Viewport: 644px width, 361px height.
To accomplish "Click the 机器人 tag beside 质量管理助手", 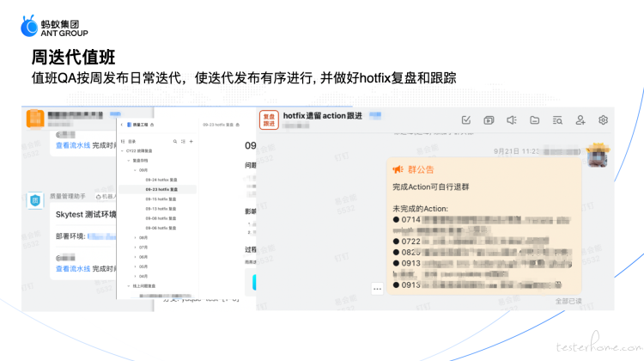I will [x=106, y=197].
